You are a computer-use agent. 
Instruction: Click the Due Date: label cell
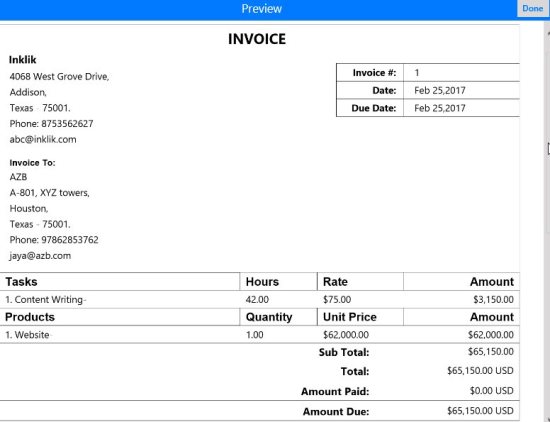click(x=370, y=108)
